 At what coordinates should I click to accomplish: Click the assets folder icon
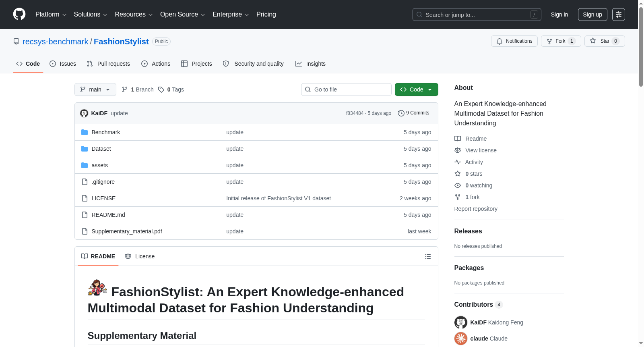click(x=85, y=165)
